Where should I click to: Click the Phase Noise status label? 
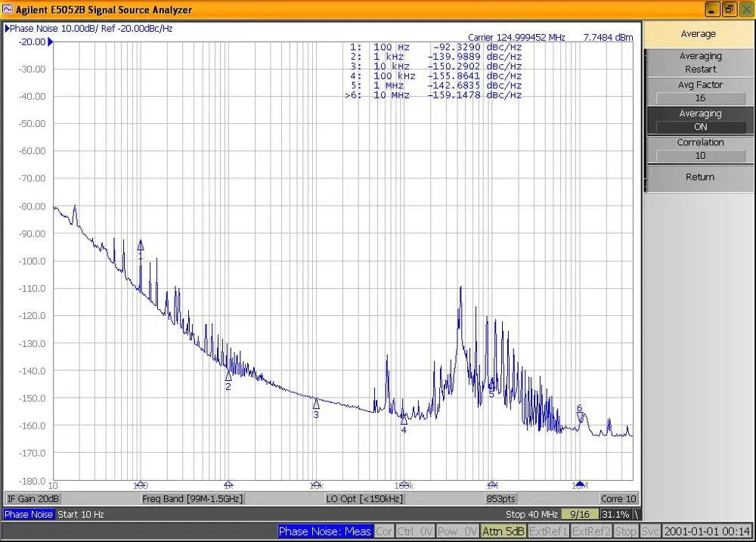29,514
